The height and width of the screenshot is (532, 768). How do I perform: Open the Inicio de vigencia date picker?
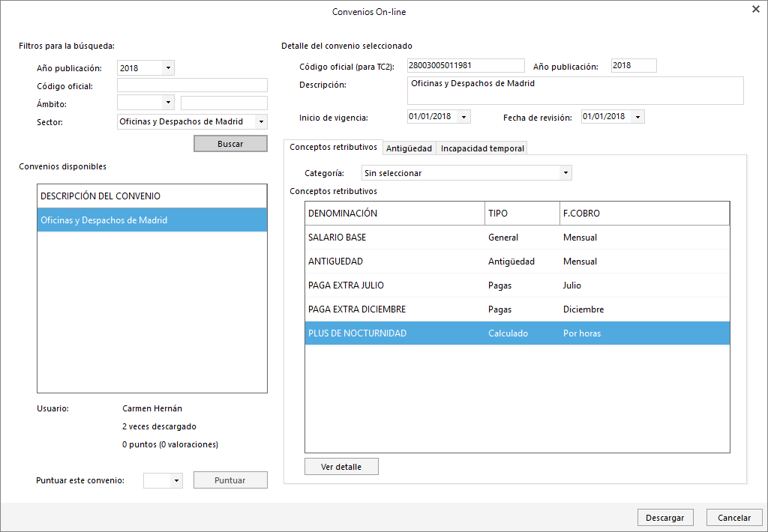point(464,117)
